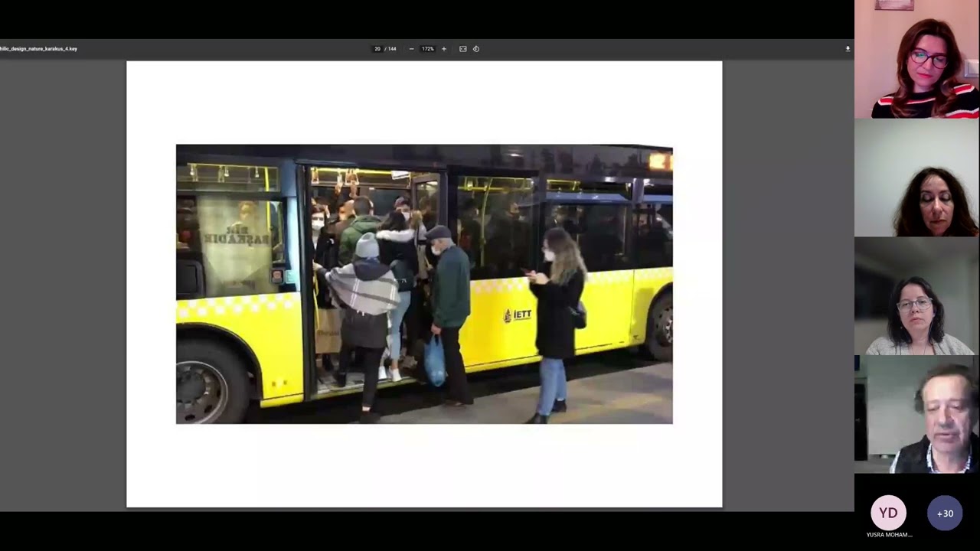Click the download icon in PDF toolbar
The height and width of the screenshot is (551, 980).
pos(848,49)
